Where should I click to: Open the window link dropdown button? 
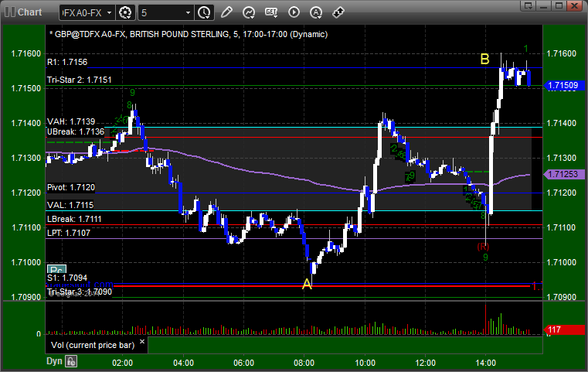click(529, 5)
